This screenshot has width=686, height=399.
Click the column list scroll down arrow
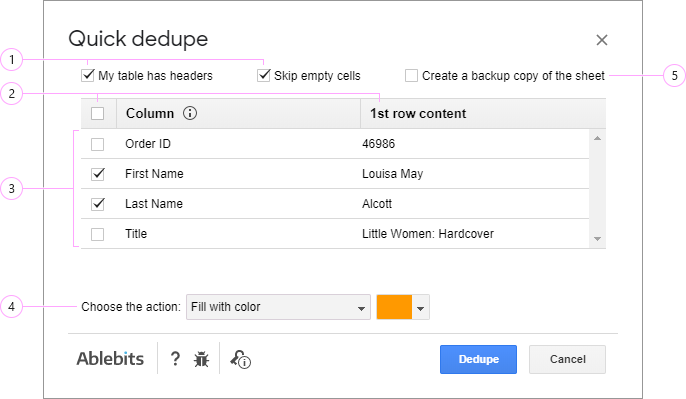click(598, 239)
